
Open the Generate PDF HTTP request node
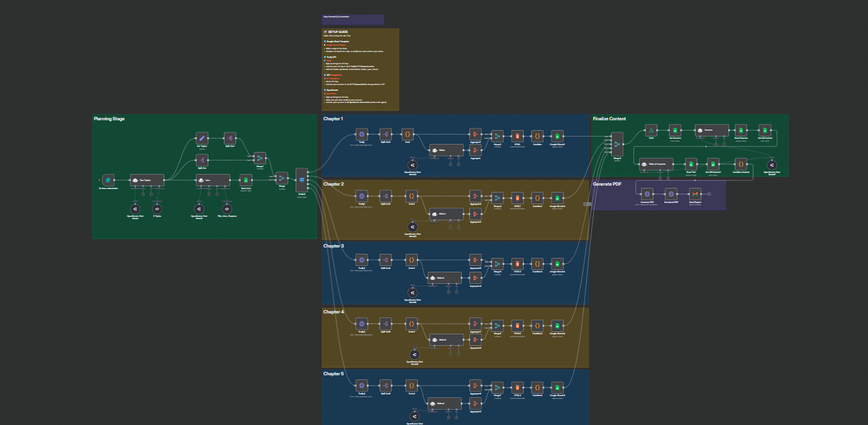tap(648, 194)
